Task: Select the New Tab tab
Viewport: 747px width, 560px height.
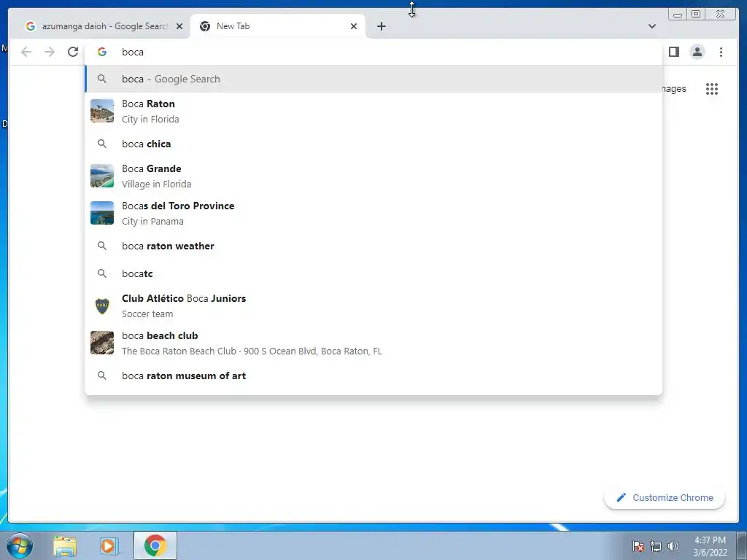Action: click(x=278, y=26)
